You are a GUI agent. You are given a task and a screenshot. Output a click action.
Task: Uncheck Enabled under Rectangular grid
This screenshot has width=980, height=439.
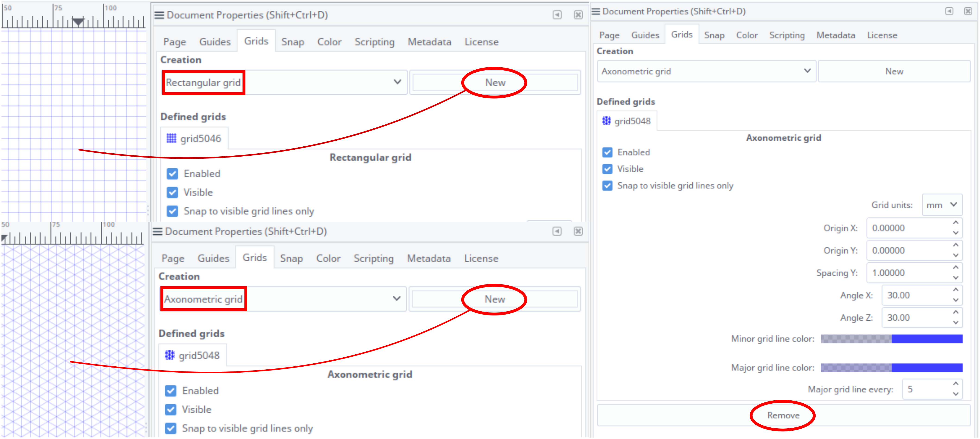point(172,174)
